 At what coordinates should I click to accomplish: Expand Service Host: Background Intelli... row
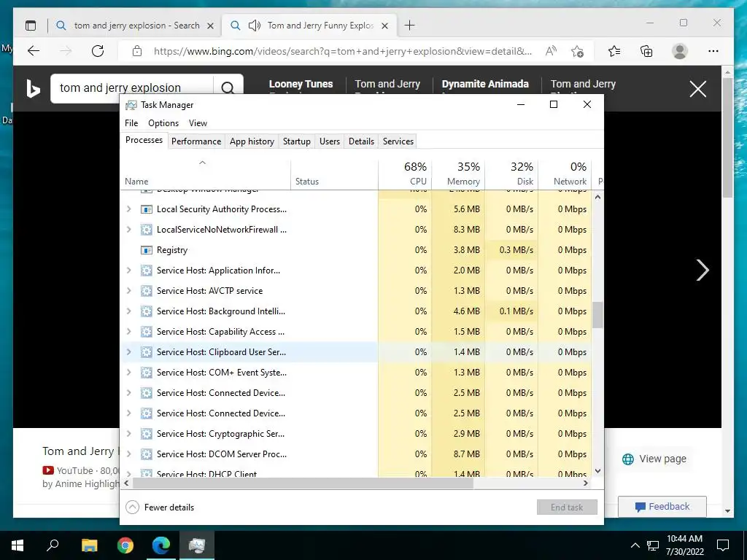128,311
